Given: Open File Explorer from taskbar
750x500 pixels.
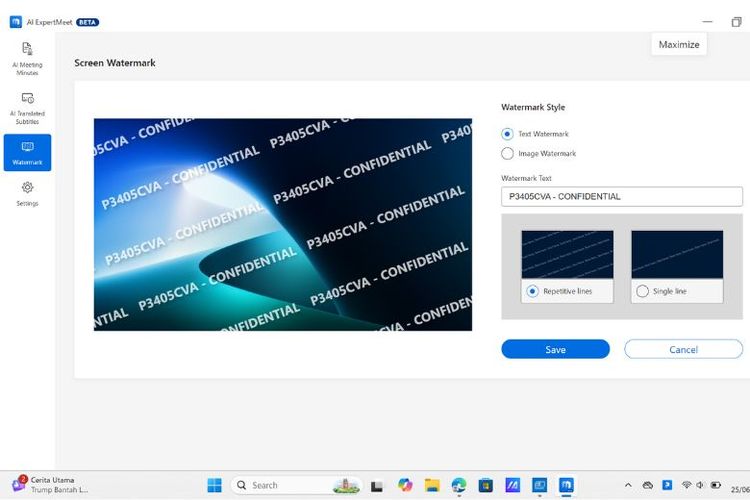Looking at the screenshot, I should tap(432, 485).
